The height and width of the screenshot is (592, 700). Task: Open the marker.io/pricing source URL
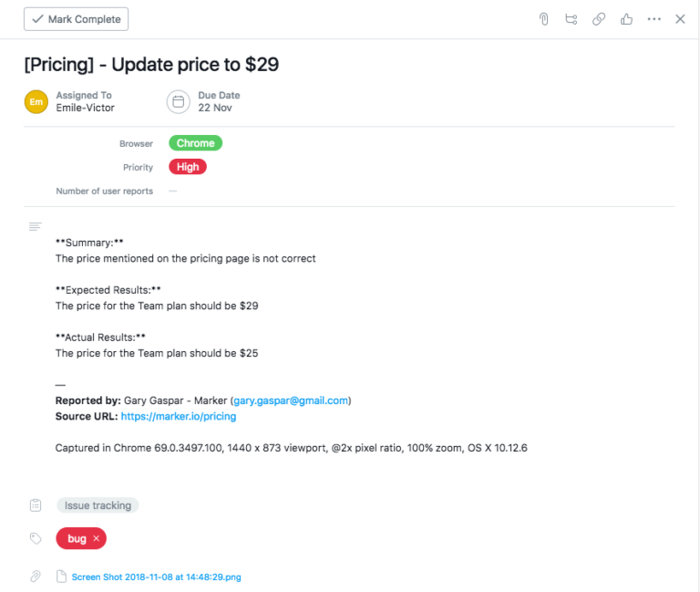click(179, 416)
